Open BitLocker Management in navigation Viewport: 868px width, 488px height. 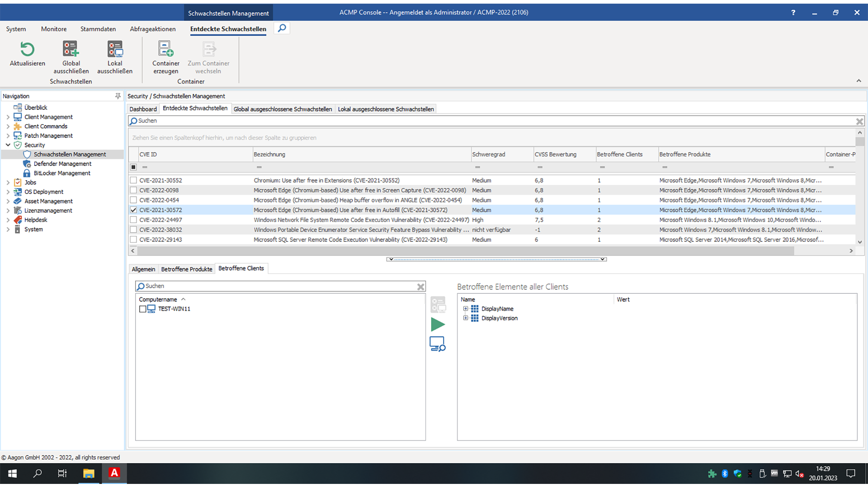pos(62,173)
